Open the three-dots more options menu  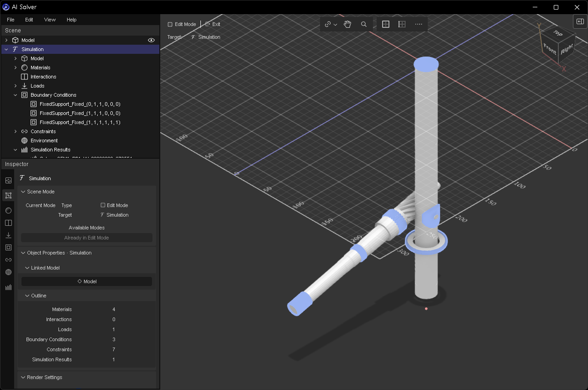pyautogui.click(x=419, y=24)
